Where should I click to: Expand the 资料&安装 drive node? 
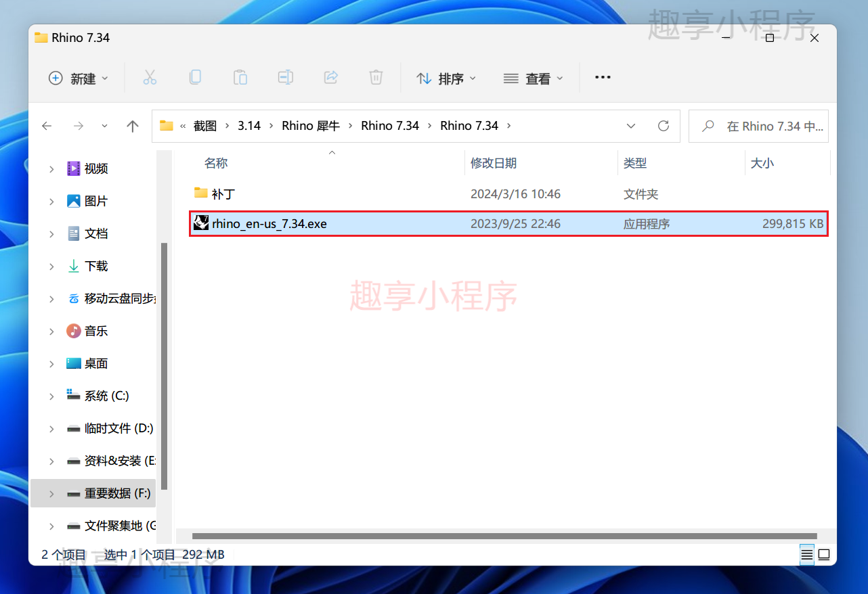(51, 461)
